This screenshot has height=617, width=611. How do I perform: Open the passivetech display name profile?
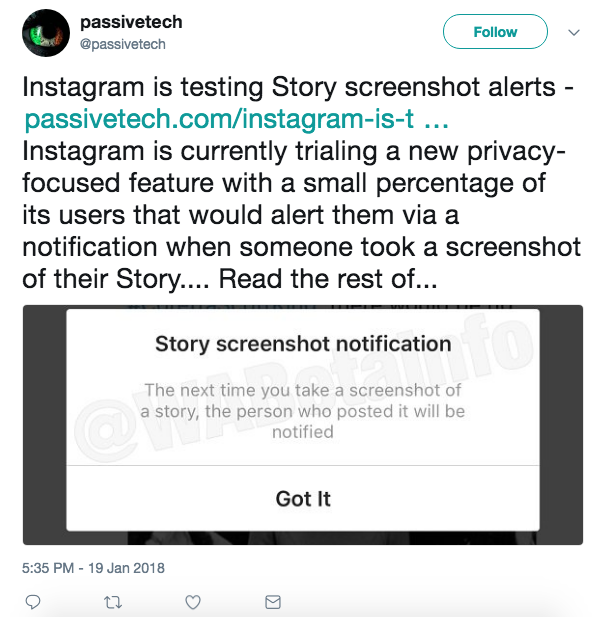tap(131, 22)
